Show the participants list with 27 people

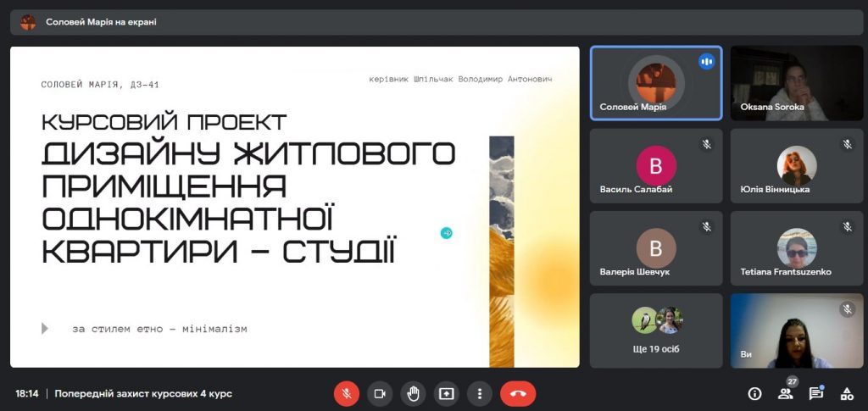(x=786, y=393)
